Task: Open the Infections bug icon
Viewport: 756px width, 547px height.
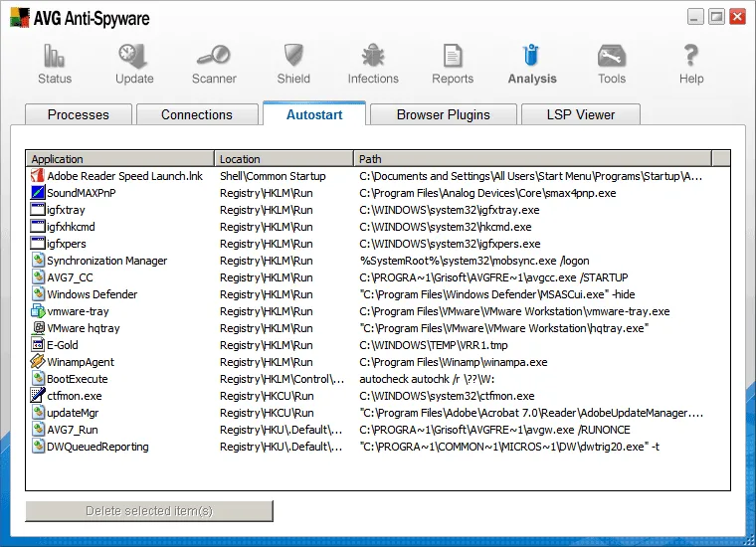Action: click(373, 55)
